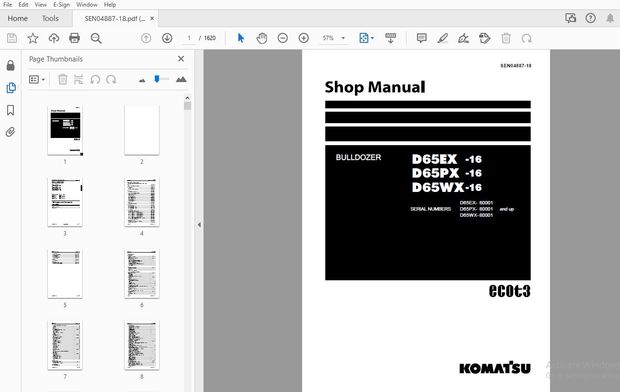Select page 7 thumbnail
This screenshot has height=392, width=620.
coord(65,345)
